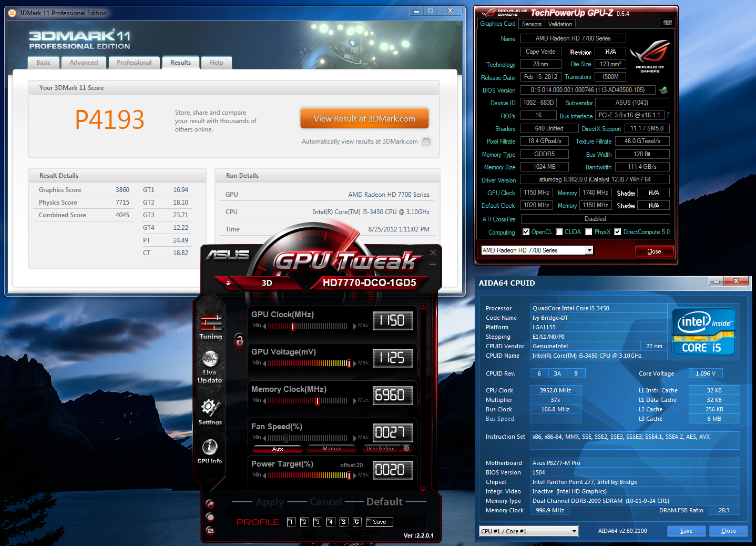Toggle the DirectCompute 5.0 checkbox
Image resolution: width=756 pixels, height=546 pixels.
618,232
